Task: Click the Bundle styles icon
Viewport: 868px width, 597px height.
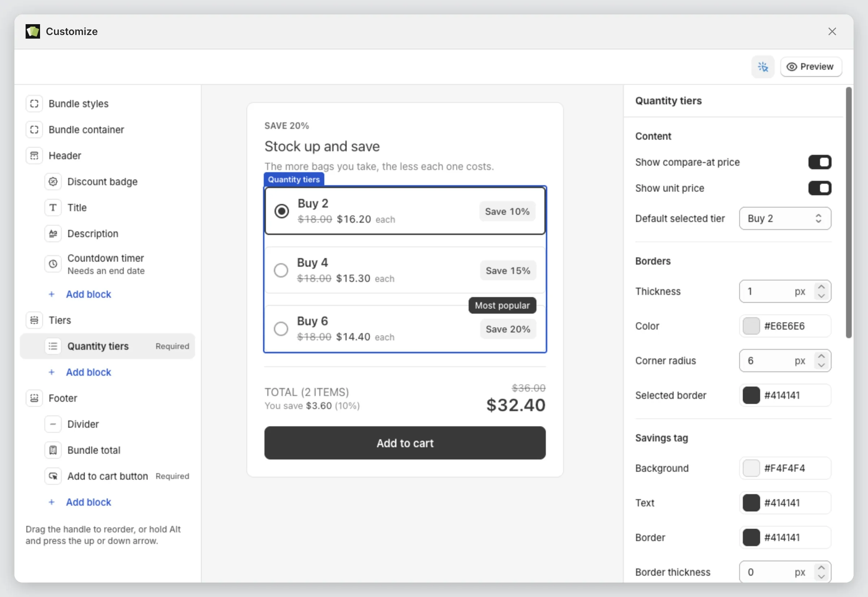Action: click(34, 104)
